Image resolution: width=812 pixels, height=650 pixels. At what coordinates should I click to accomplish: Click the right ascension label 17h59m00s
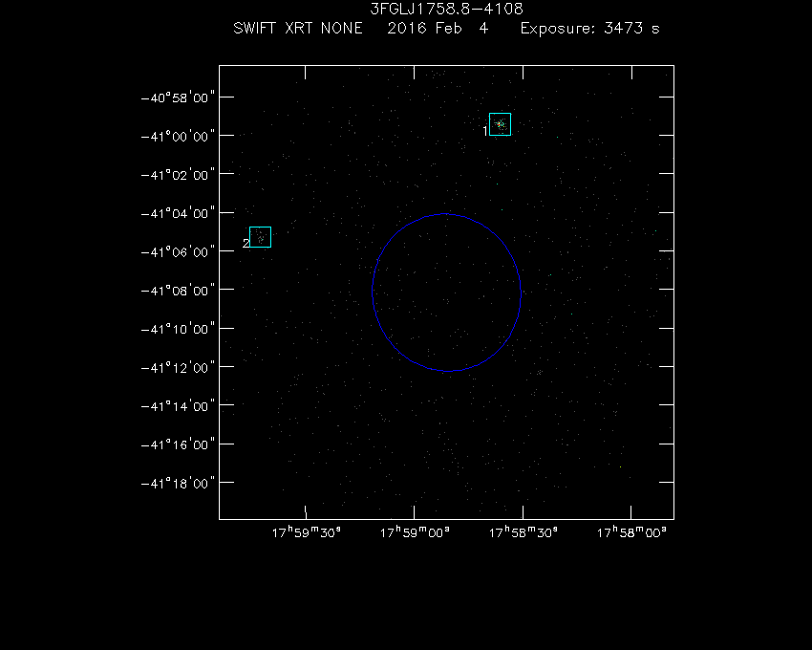point(415,532)
